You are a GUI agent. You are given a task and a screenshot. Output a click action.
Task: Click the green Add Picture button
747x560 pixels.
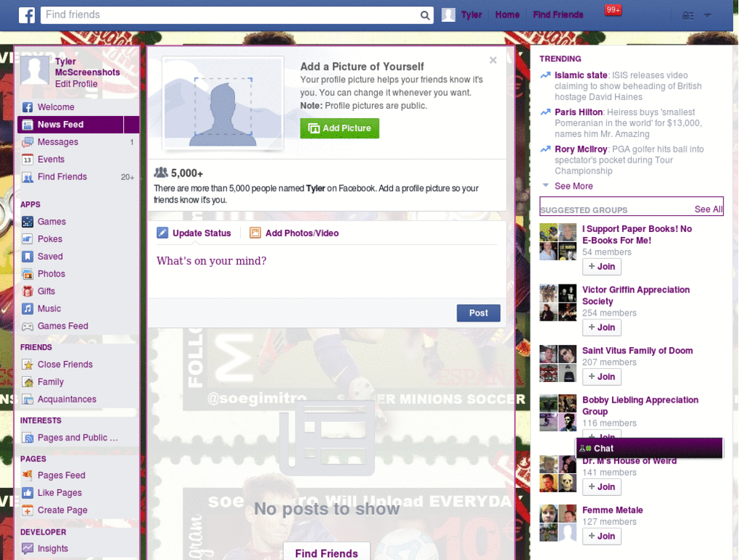339,128
